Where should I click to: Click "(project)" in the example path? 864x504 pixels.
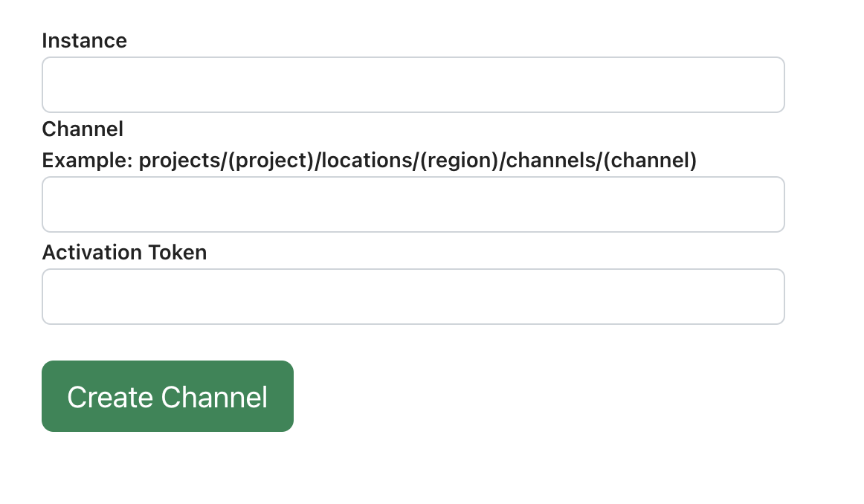(269, 161)
